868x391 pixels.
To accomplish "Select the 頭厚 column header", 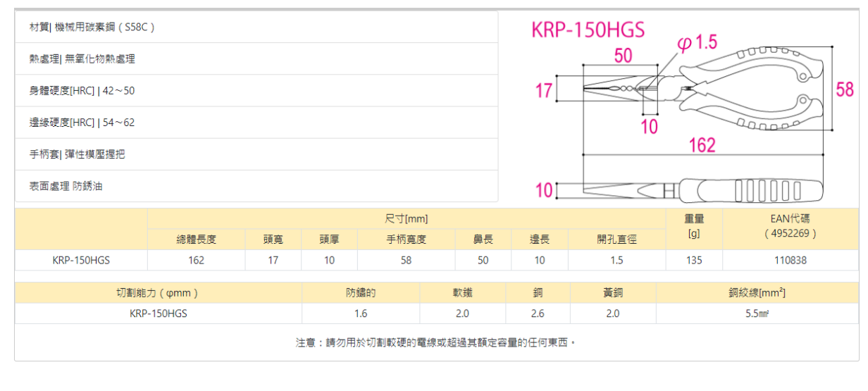I will [x=329, y=240].
